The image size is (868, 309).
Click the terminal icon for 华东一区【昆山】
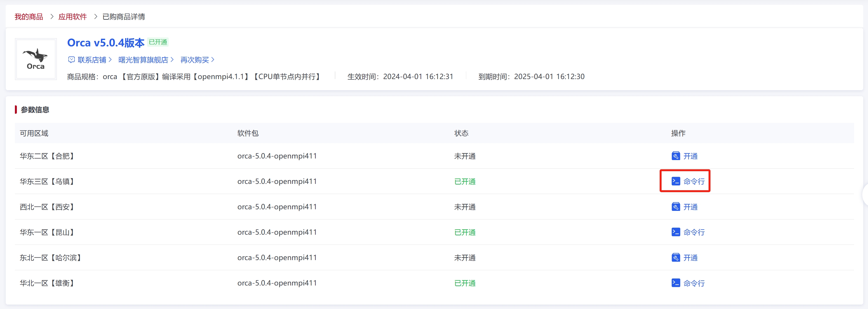point(675,232)
